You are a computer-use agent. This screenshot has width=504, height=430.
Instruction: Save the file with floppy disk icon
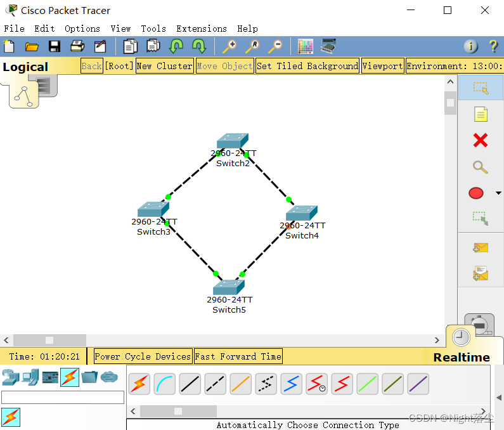(55, 46)
